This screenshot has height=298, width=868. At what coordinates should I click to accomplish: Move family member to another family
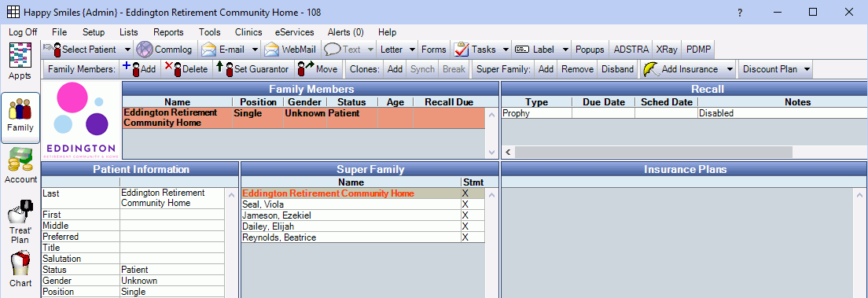click(318, 69)
